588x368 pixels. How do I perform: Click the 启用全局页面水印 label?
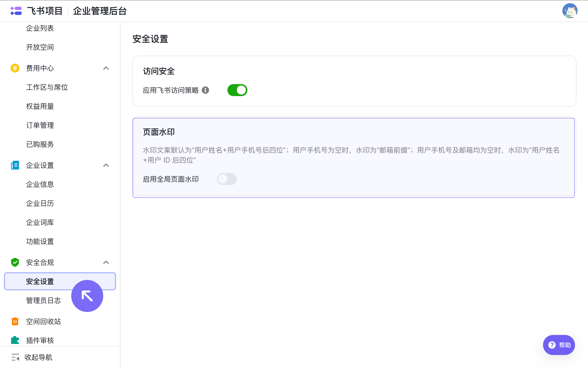(171, 179)
